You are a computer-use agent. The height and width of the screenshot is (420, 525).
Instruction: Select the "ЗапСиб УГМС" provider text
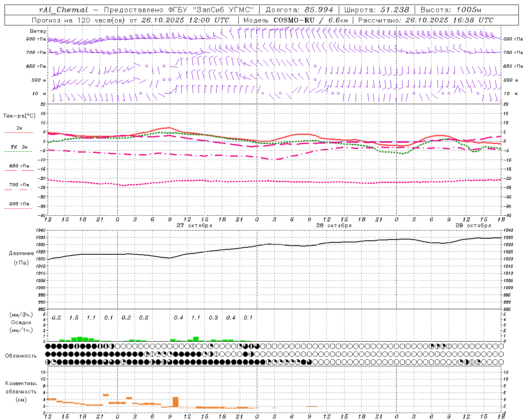pyautogui.click(x=224, y=10)
